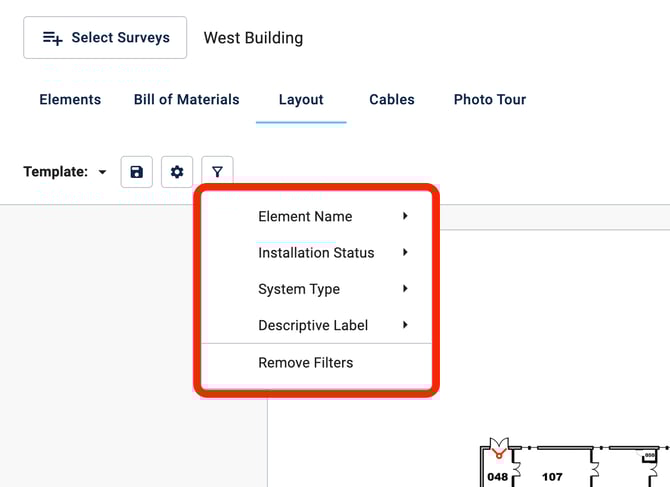Screen dimensions: 670x487
Task: Expand the Template dropdown arrow
Action: (x=102, y=173)
